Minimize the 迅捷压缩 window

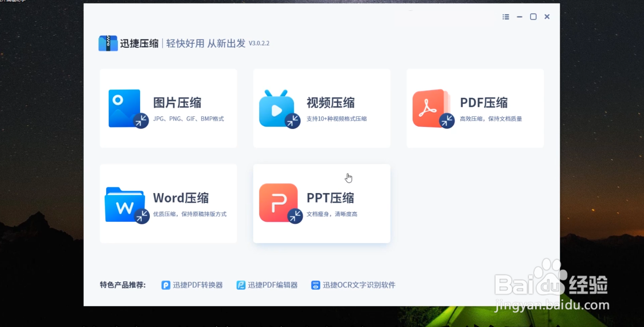coord(520,17)
